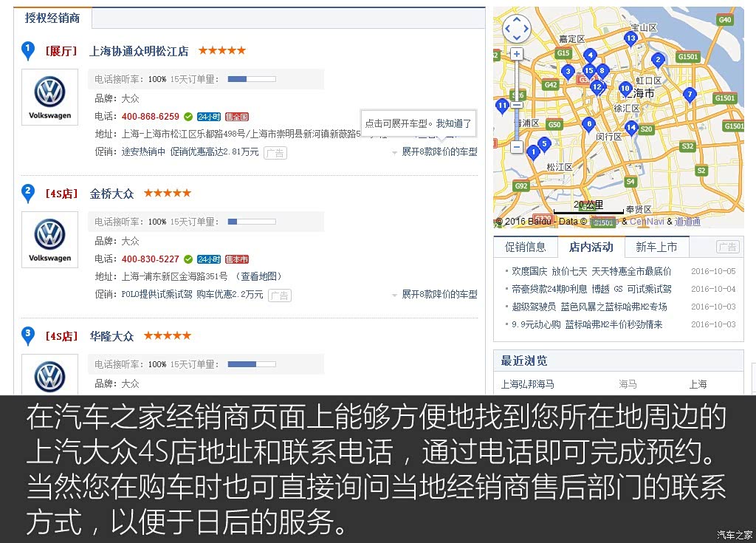Open promotion POLO提供试乘试驾 购车优惠2.2万元
The image size is (756, 543).
(192, 295)
